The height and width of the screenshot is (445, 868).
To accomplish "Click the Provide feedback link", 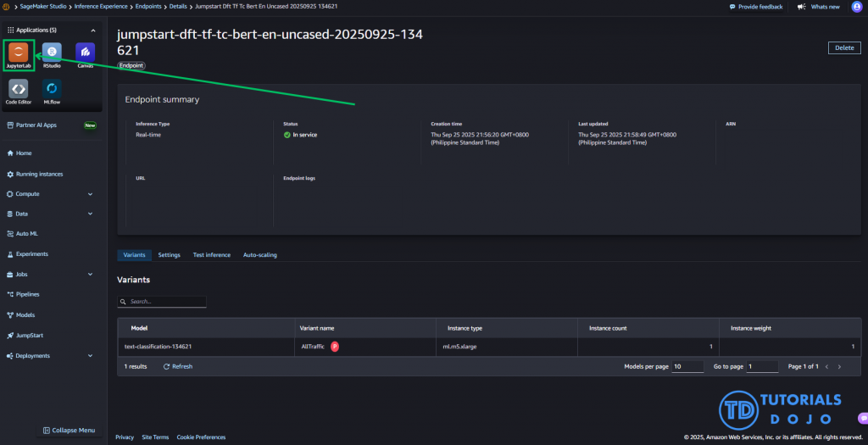I will 755,7.
